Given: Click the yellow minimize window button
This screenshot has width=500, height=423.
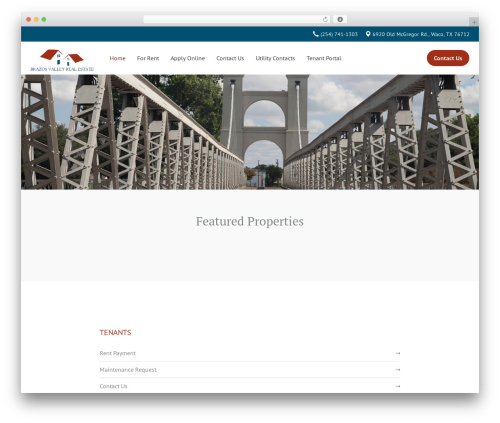Looking at the screenshot, I should [36, 19].
